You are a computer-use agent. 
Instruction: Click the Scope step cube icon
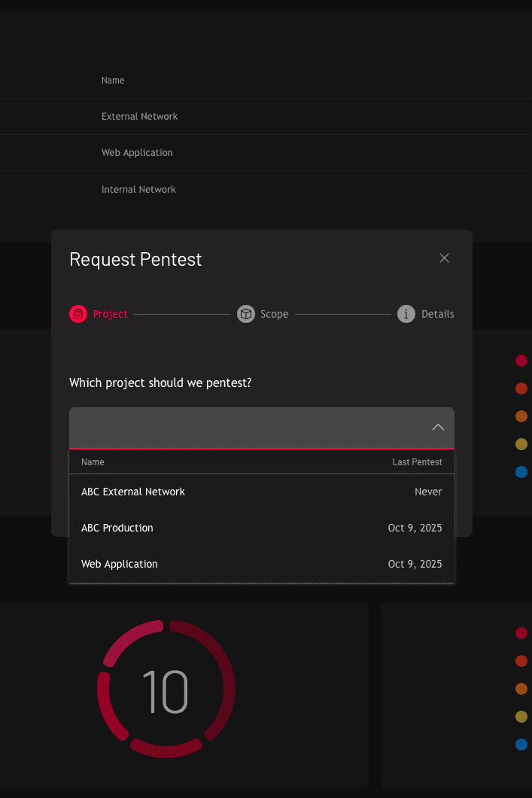tap(246, 314)
